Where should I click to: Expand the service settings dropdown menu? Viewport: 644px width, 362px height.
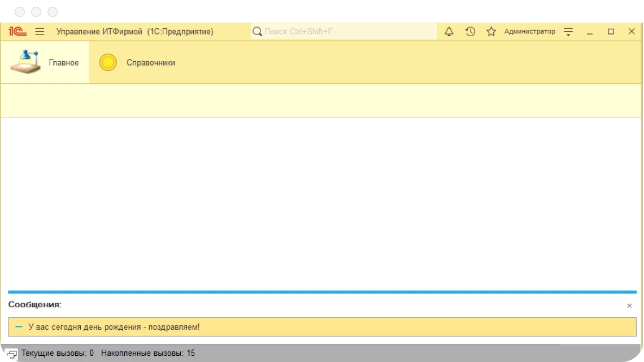coord(568,32)
